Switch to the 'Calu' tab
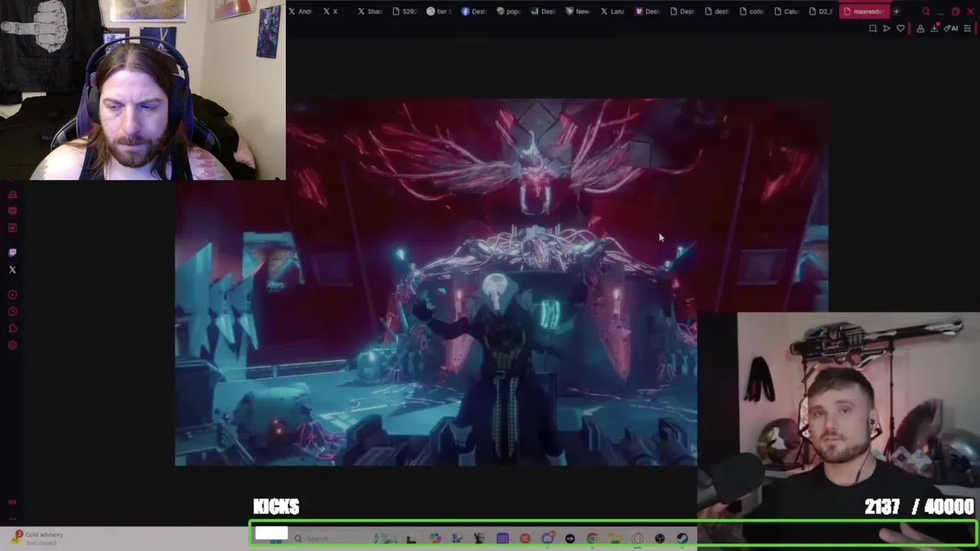980x551 pixels. (785, 11)
